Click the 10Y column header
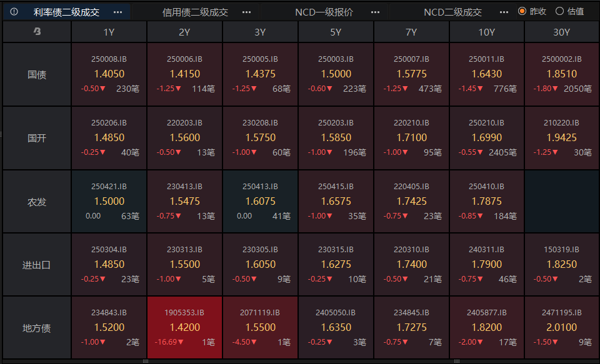Screen dimensions: 600x364 [486, 32]
